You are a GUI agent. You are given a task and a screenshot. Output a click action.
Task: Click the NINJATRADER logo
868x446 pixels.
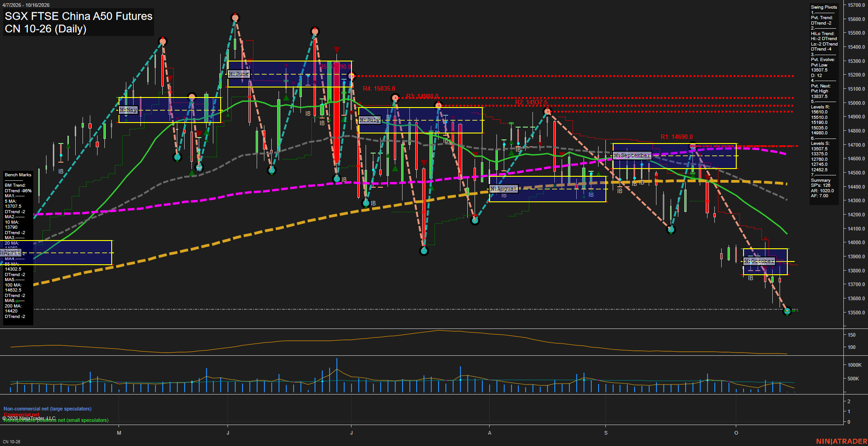(x=841, y=441)
